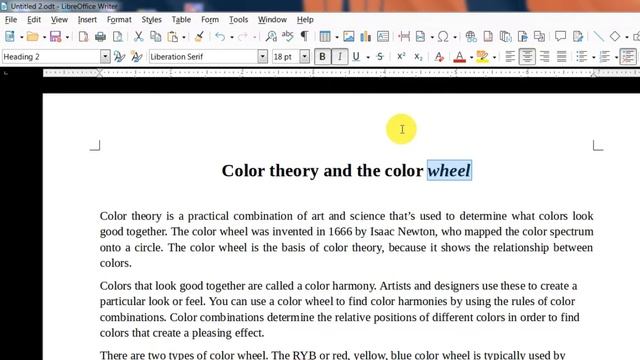Toggle Strikethrough formatting button

click(x=380, y=57)
